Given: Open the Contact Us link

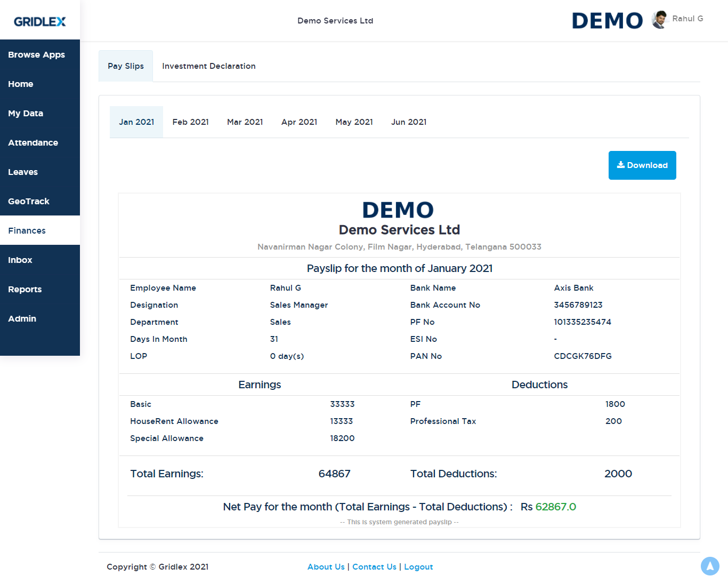Looking at the screenshot, I should click(374, 566).
